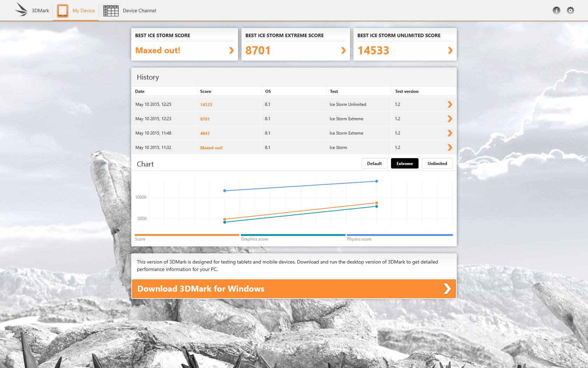This screenshot has width=588, height=368.
Task: Open details arrow for 12:23 result
Action: point(450,119)
